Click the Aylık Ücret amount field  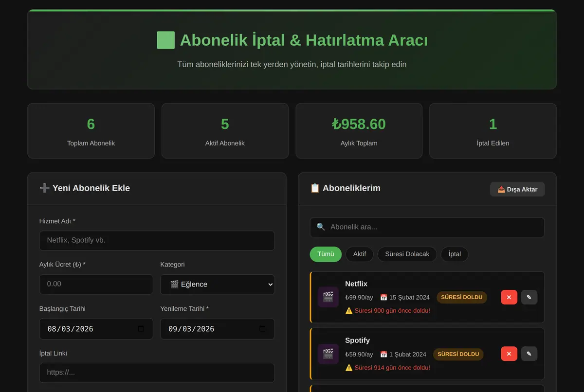point(96,284)
